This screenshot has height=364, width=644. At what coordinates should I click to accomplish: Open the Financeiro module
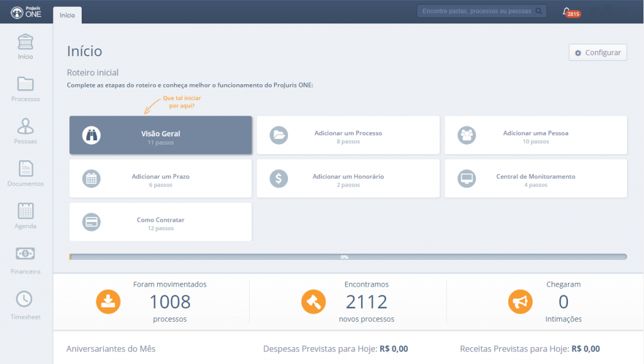[x=26, y=260]
